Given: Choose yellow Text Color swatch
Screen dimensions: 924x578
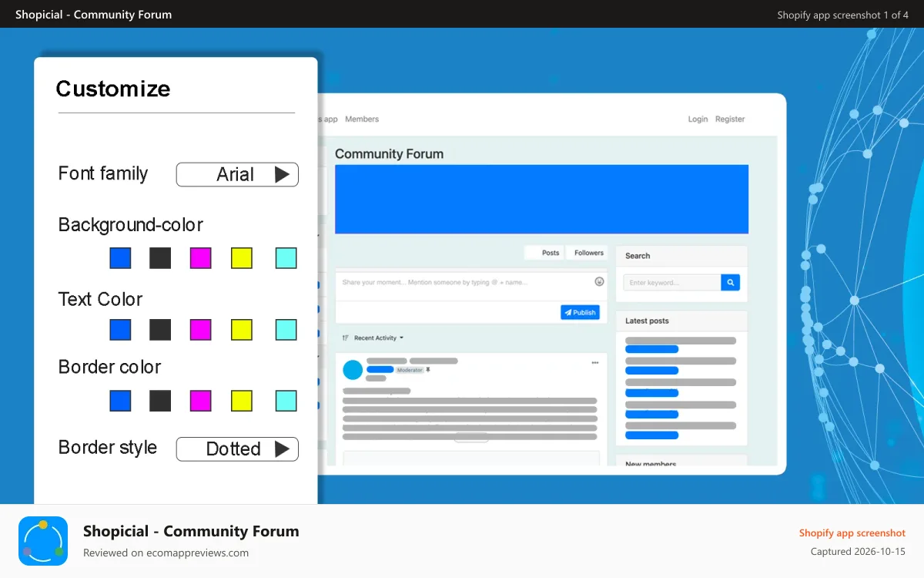Looking at the screenshot, I should [x=242, y=330].
